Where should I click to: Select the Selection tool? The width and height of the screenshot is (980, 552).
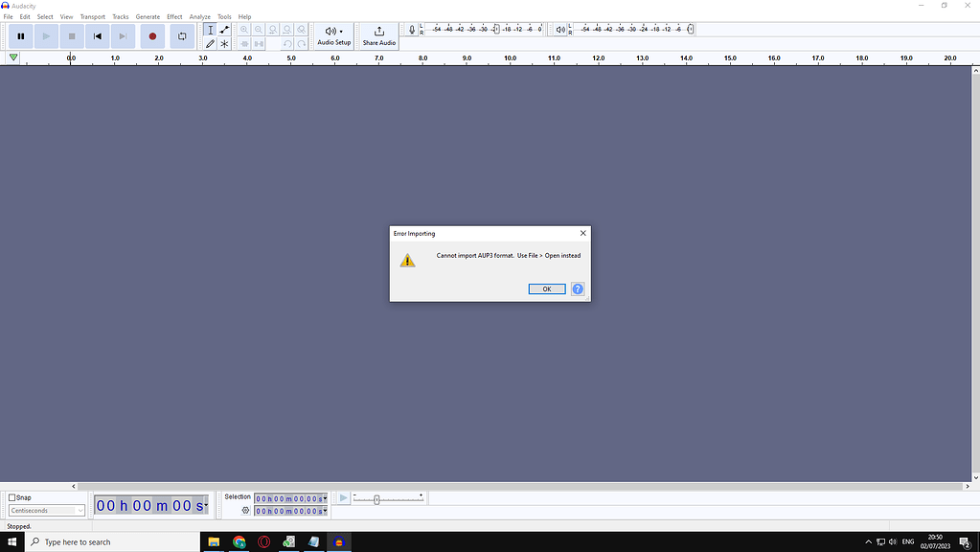[210, 30]
